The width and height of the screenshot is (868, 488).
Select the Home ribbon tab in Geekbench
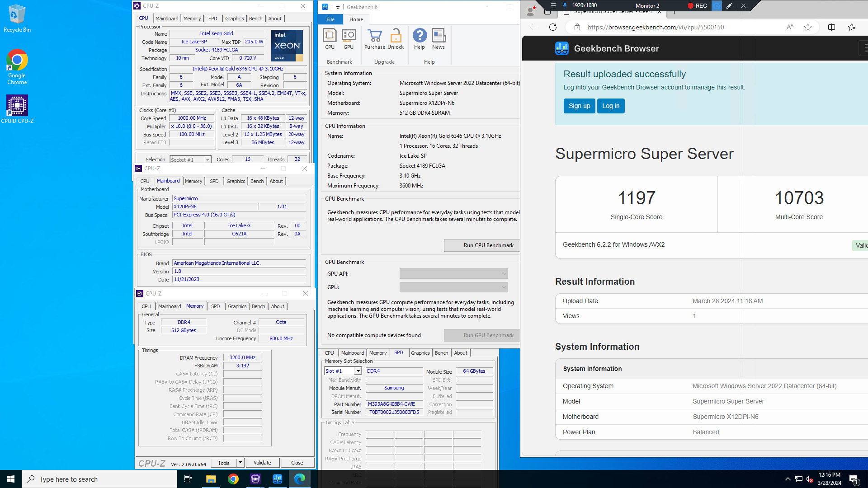click(356, 19)
